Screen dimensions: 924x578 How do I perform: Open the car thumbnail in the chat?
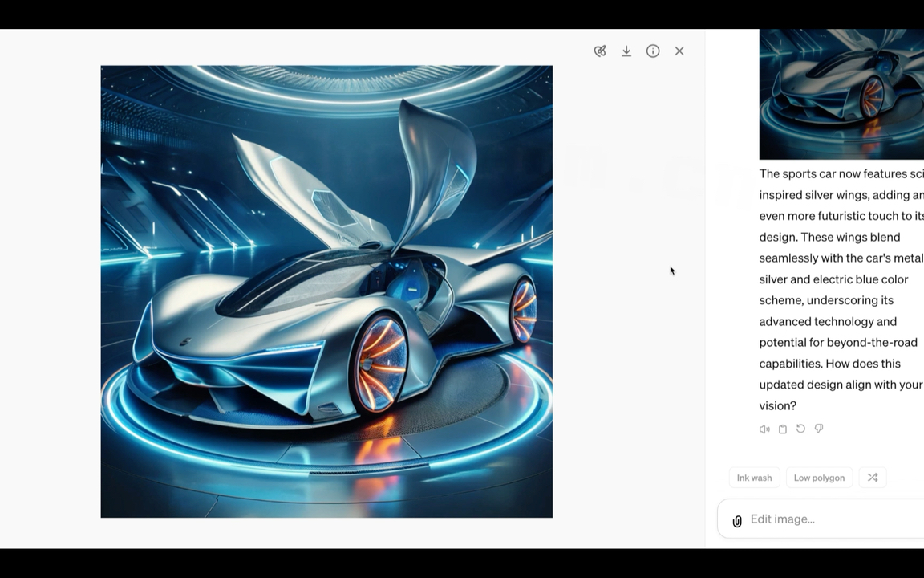(841, 95)
